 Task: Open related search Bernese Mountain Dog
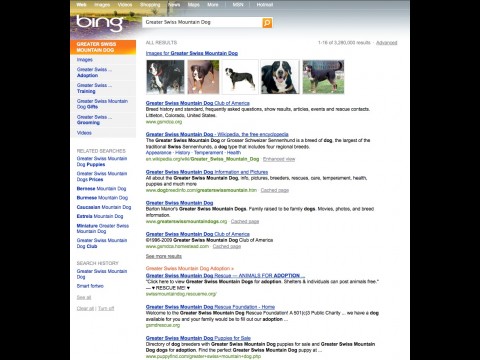coord(101,189)
